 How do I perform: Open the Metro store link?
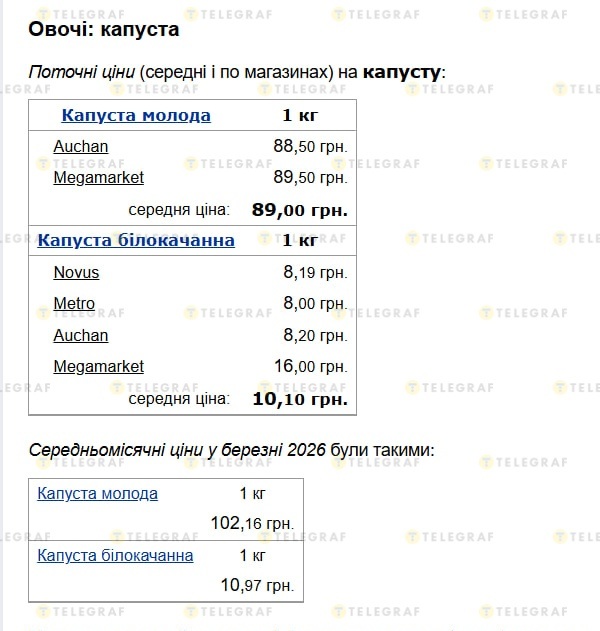click(x=74, y=303)
